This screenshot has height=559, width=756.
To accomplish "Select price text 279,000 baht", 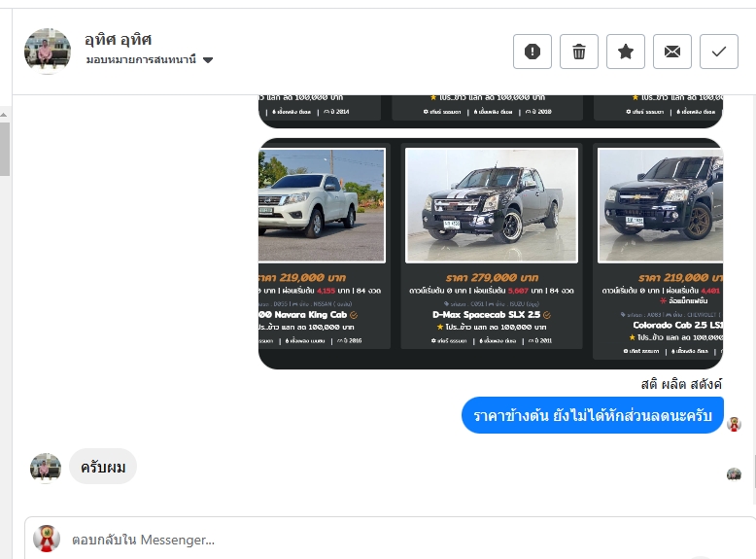I will pos(492,277).
